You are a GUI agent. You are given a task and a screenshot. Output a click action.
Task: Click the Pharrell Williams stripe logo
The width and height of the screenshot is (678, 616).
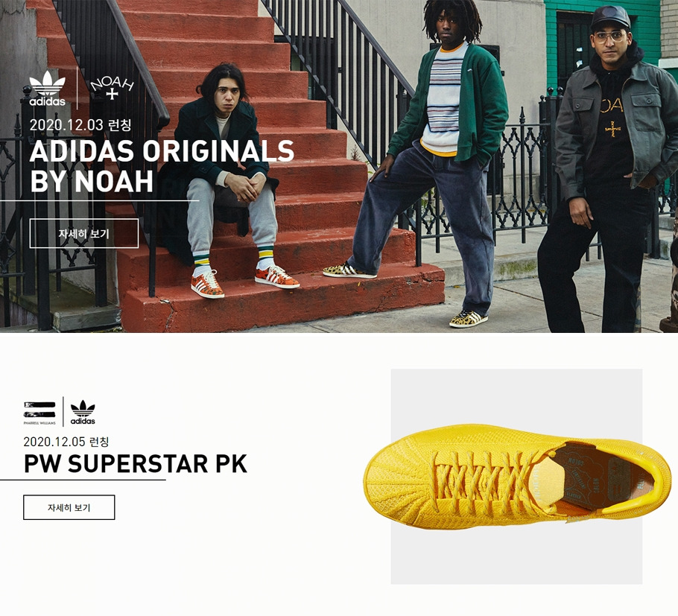coord(39,413)
